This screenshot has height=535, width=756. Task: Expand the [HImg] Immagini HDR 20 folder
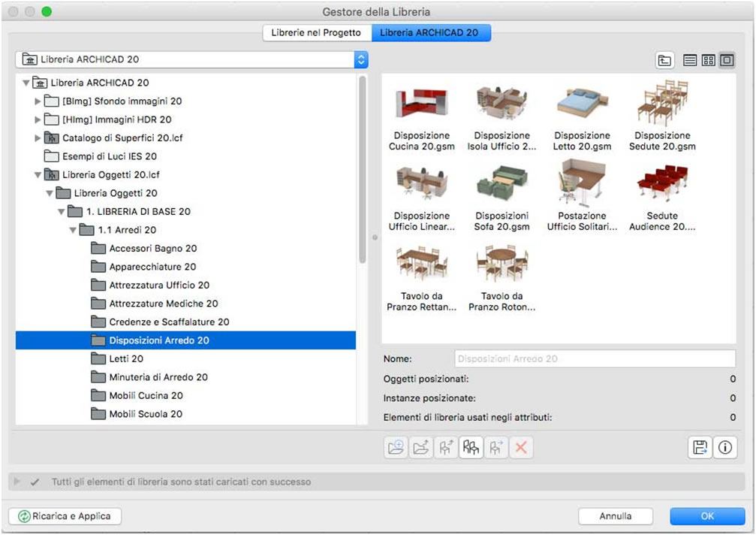point(38,119)
